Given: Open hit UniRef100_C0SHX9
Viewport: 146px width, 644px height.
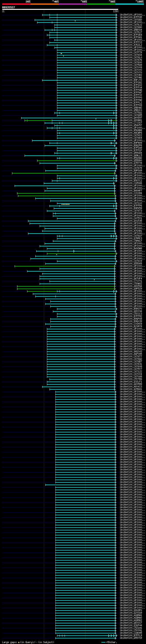Looking at the screenshot, I should pos(131,324).
